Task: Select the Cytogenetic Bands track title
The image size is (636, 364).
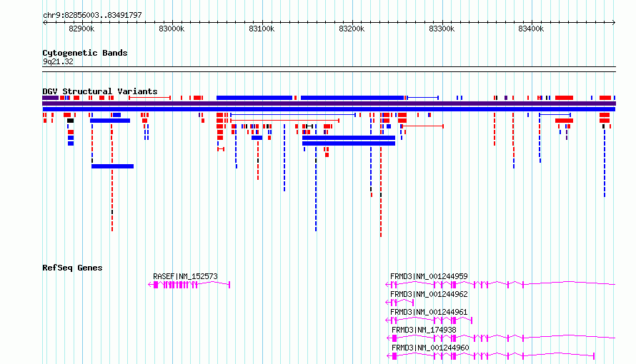Action: pos(85,53)
